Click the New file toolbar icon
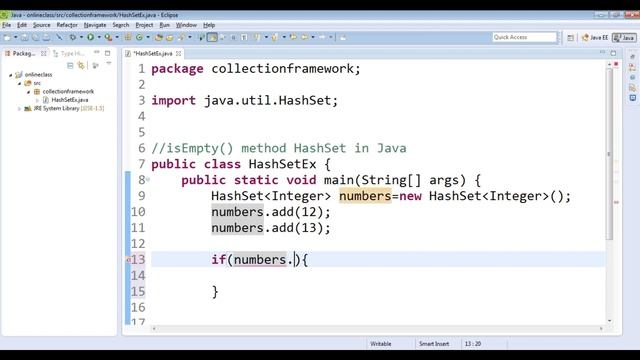This screenshot has height=360, width=640. click(x=7, y=37)
